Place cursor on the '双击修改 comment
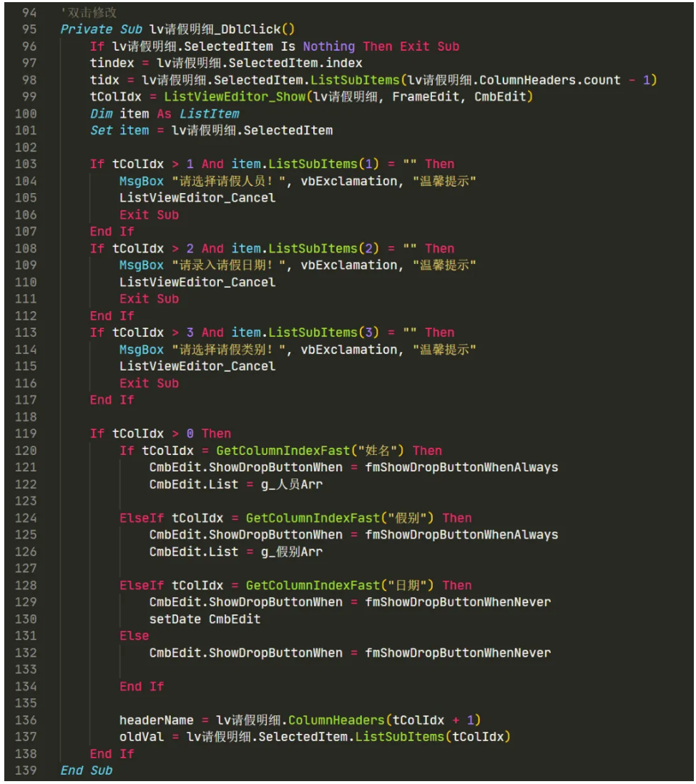Image resolution: width=696 pixels, height=784 pixels. (x=89, y=12)
